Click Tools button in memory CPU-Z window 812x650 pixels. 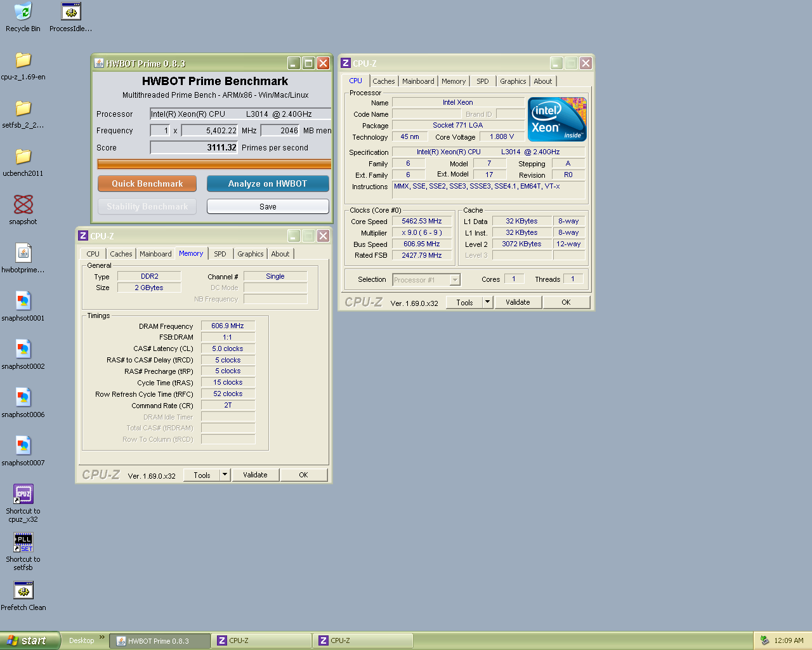click(202, 475)
